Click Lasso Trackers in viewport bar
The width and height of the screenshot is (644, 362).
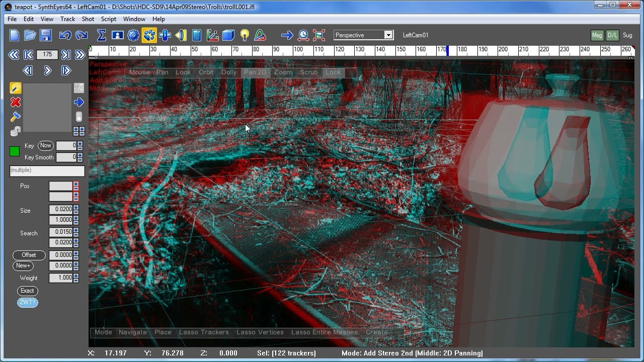pyautogui.click(x=204, y=332)
